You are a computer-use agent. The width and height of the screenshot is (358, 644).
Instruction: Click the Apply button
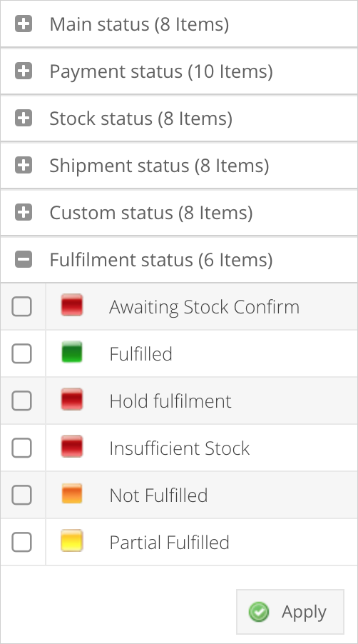coord(290,612)
